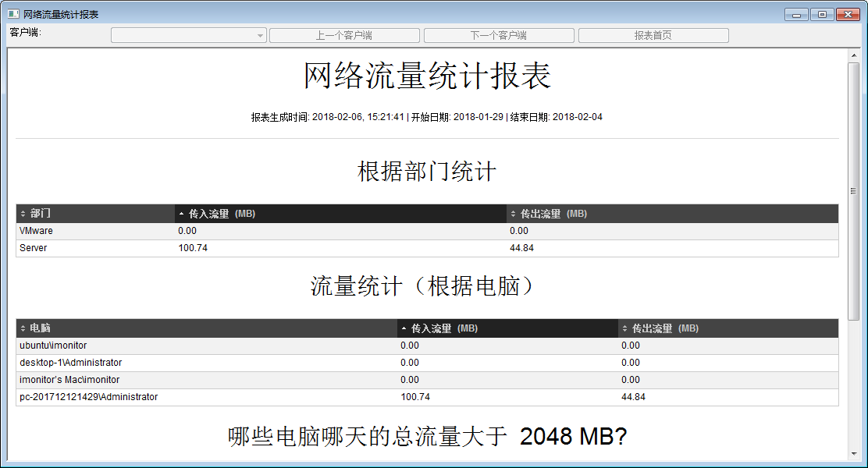Click Server incoming value 100.74

point(193,248)
